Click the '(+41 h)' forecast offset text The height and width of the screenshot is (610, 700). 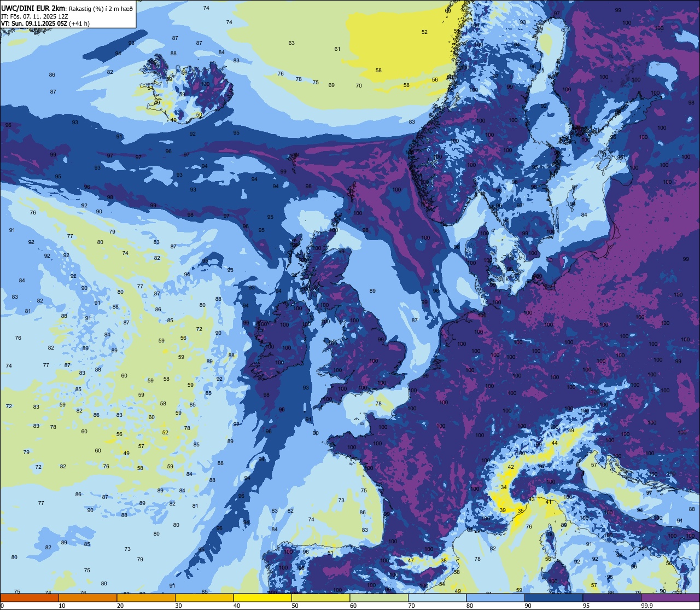pyautogui.click(x=79, y=24)
